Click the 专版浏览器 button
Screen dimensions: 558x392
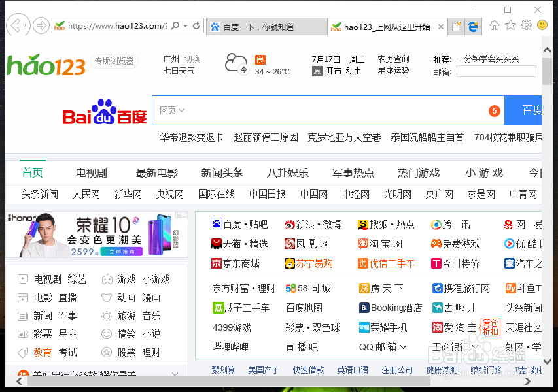(x=114, y=61)
